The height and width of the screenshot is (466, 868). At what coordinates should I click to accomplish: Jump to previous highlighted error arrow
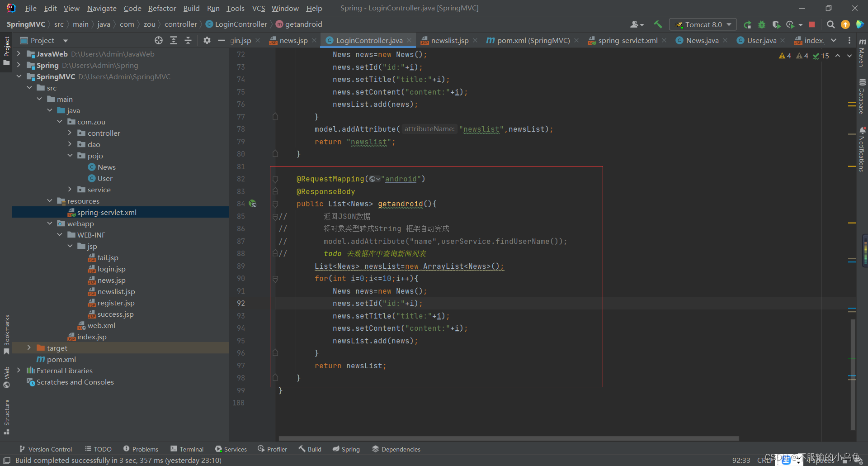(838, 56)
